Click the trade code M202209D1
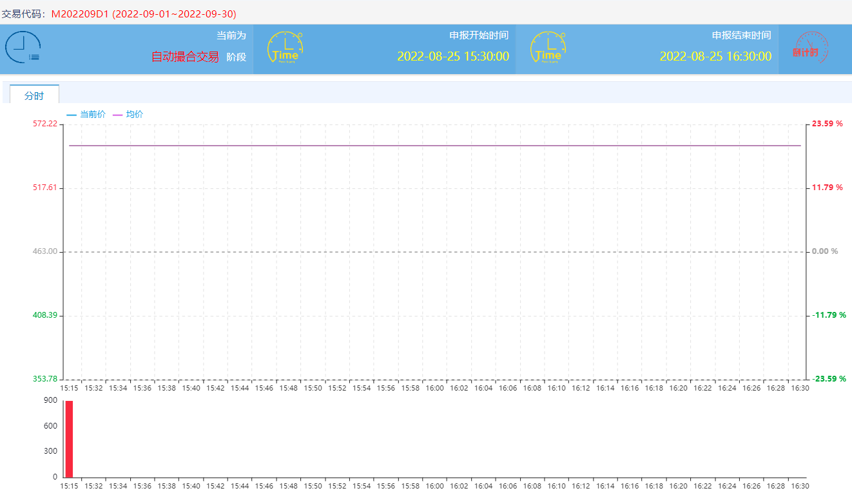Screen dimensions: 852x504 pos(80,14)
